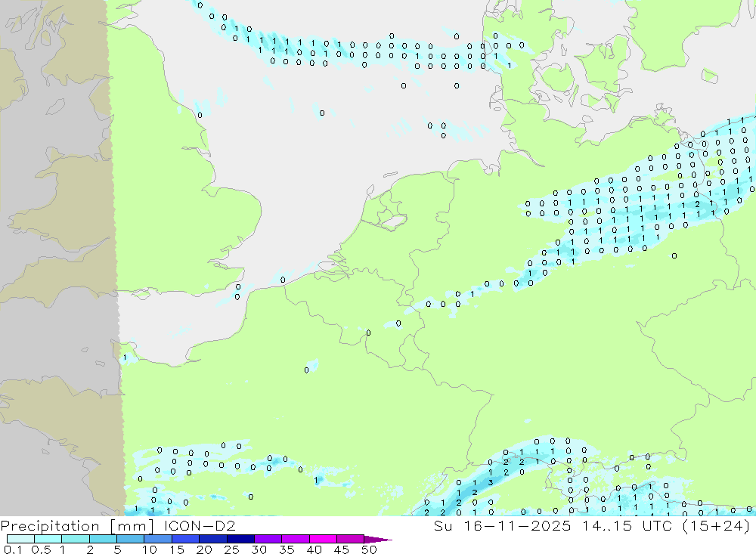
Task: Click the legend value label "50"
Action: [369, 549]
